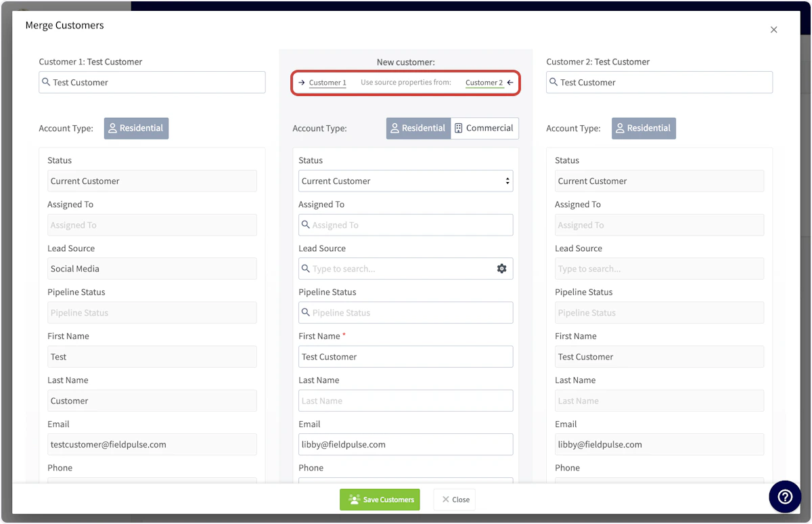This screenshot has height=524, width=812.
Task: Click the Customer 1 search field
Action: pos(152,83)
